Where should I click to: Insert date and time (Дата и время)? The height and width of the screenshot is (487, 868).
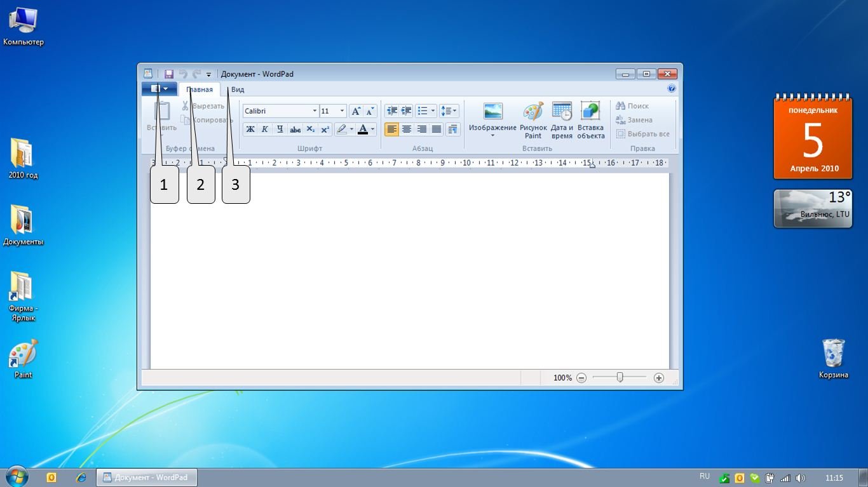click(562, 119)
